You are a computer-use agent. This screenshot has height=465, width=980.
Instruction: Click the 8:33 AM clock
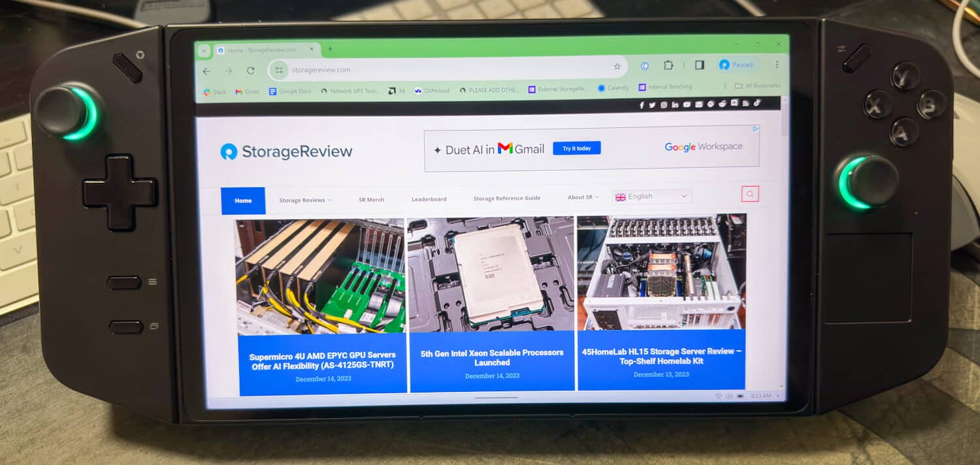click(761, 396)
